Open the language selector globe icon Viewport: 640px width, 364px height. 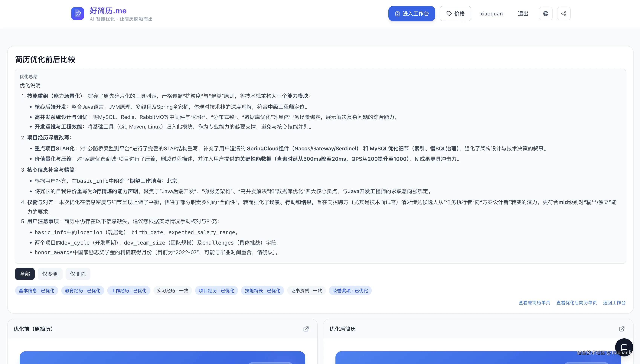546,14
